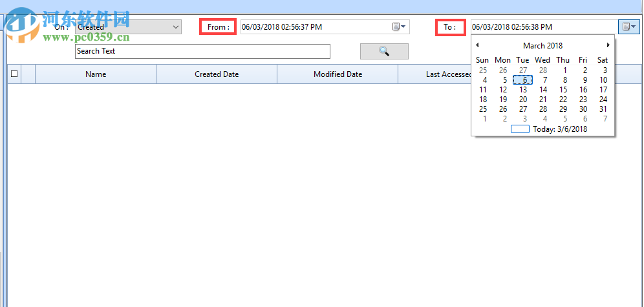Viewport: 644px width, 307px height.
Task: Select March 18 in the calendar
Action: click(483, 100)
